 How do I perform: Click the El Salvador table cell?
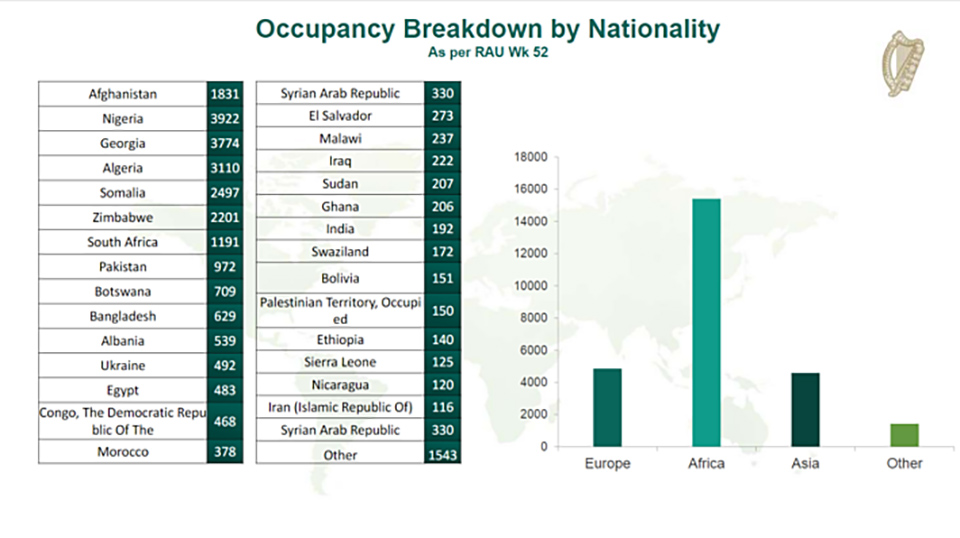tap(340, 116)
